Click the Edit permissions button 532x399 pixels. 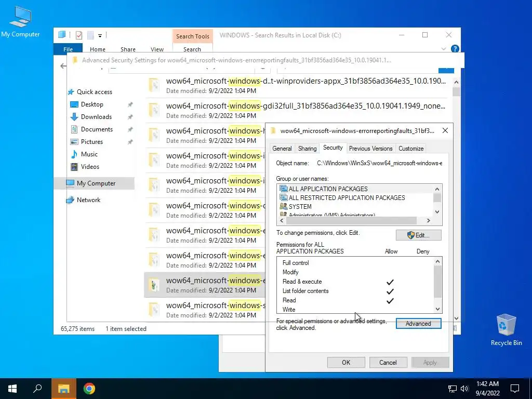[x=418, y=235]
